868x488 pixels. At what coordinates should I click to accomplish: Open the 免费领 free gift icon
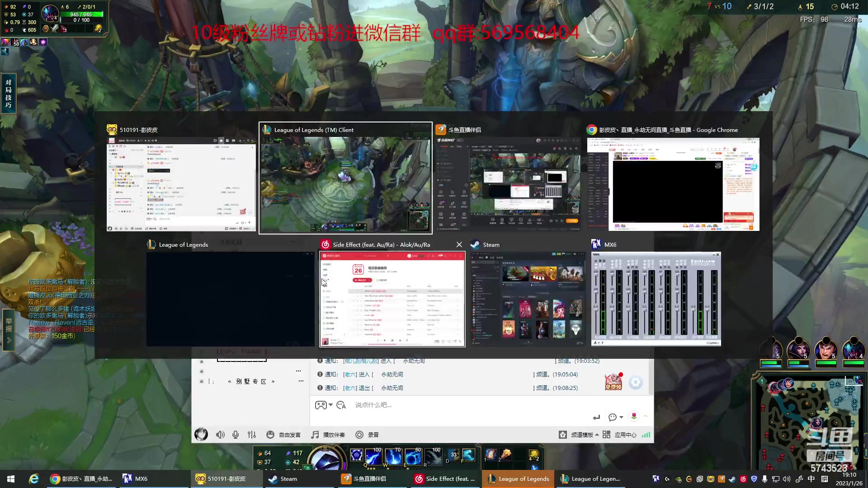613,382
